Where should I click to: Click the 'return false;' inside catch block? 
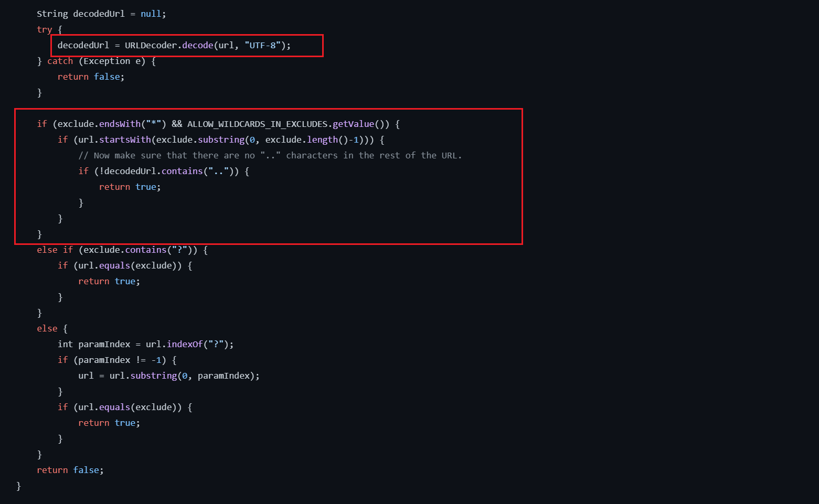pyautogui.click(x=91, y=77)
